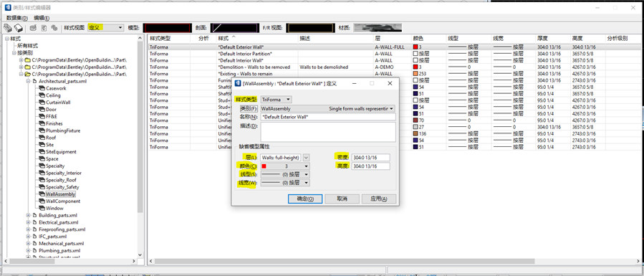
Task: Click the 名称 name input field
Action: pyautogui.click(x=328, y=117)
